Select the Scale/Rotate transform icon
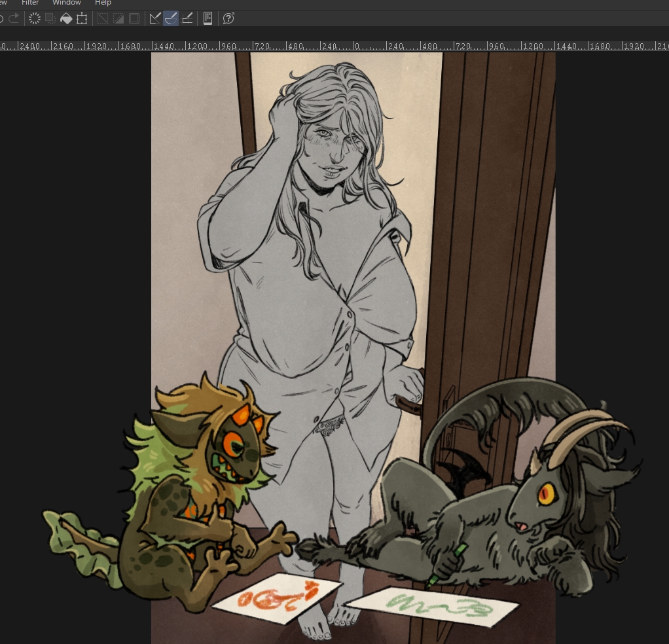This screenshot has width=669, height=644. 82,18
